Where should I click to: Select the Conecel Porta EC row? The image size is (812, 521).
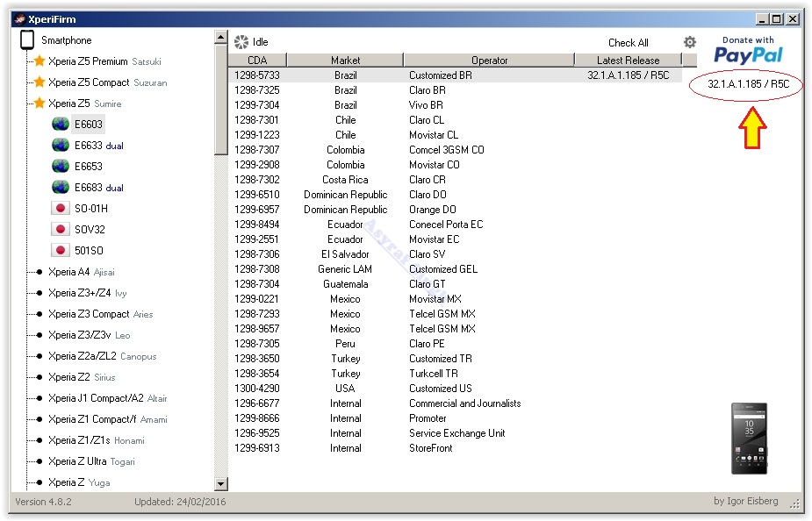click(456, 224)
